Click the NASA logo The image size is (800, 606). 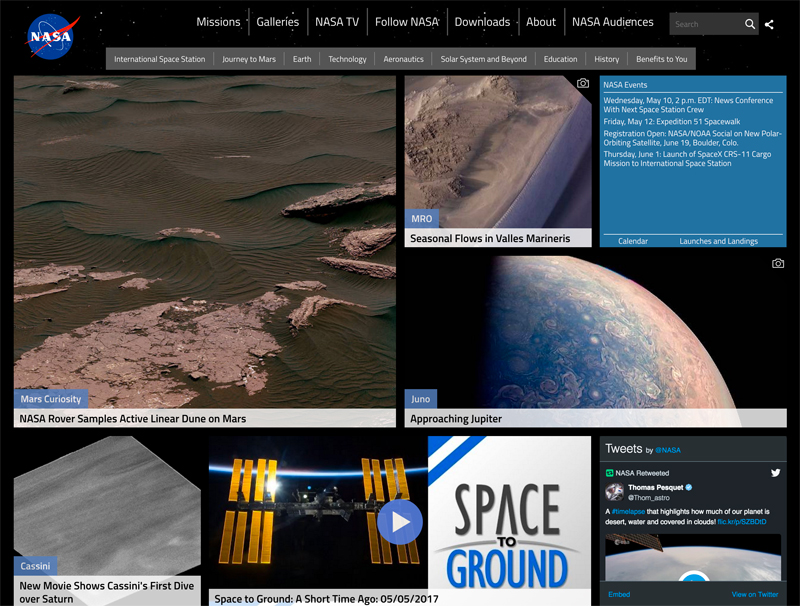(51, 37)
